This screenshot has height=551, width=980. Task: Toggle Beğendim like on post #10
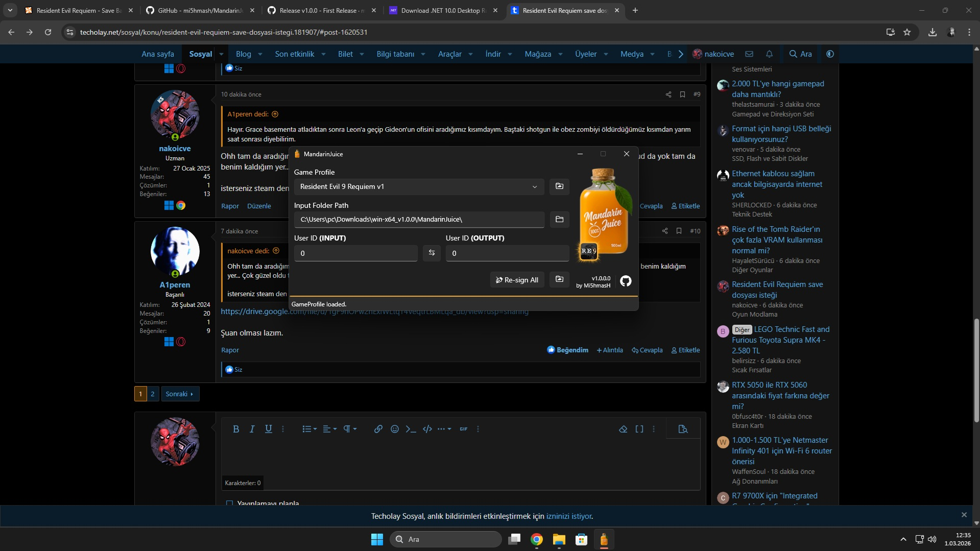pyautogui.click(x=567, y=350)
